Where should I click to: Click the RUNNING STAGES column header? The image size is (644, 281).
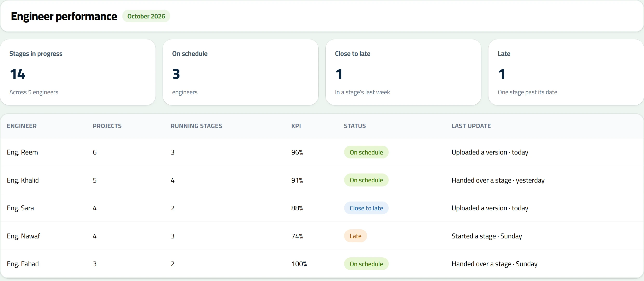(196, 126)
